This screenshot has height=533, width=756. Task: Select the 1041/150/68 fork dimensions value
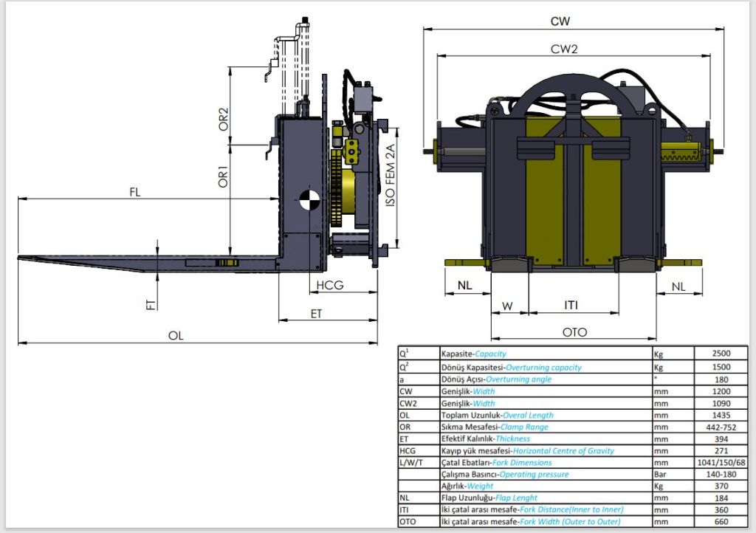tap(721, 461)
